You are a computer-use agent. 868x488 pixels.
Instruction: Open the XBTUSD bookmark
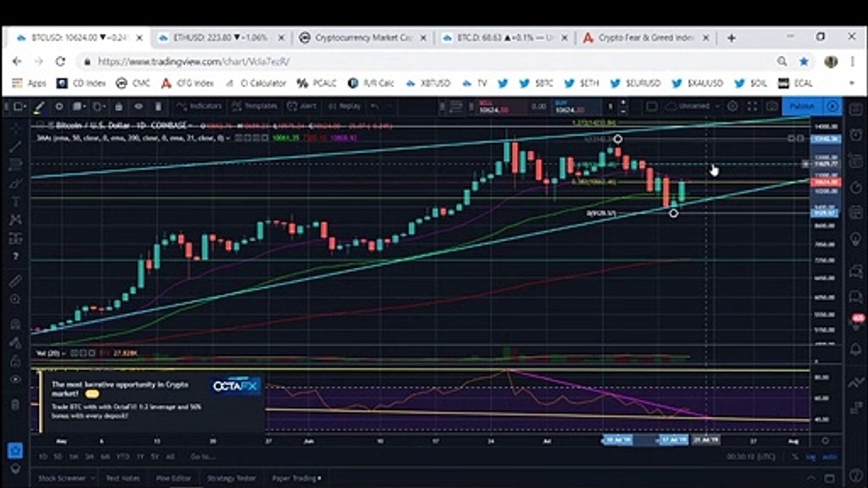pyautogui.click(x=429, y=83)
